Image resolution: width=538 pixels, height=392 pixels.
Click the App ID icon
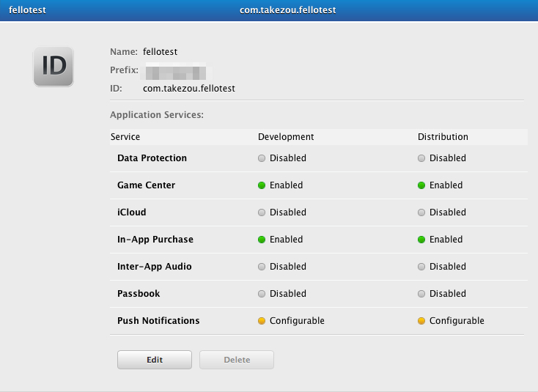[54, 67]
